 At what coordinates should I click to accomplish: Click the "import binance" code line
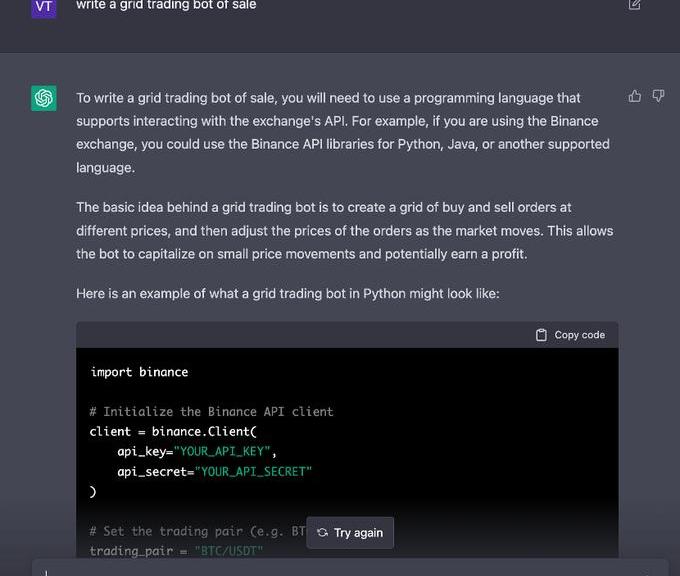[139, 372]
